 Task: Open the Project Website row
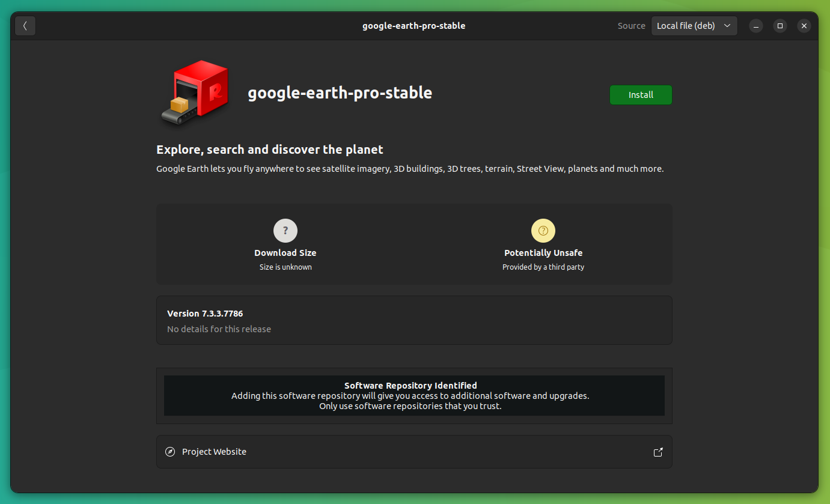(414, 452)
